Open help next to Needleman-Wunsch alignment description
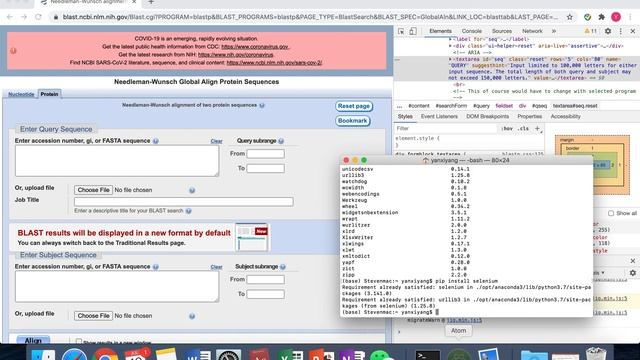Image resolution: width=640 pixels, height=360 pixels. pyautogui.click(x=262, y=105)
